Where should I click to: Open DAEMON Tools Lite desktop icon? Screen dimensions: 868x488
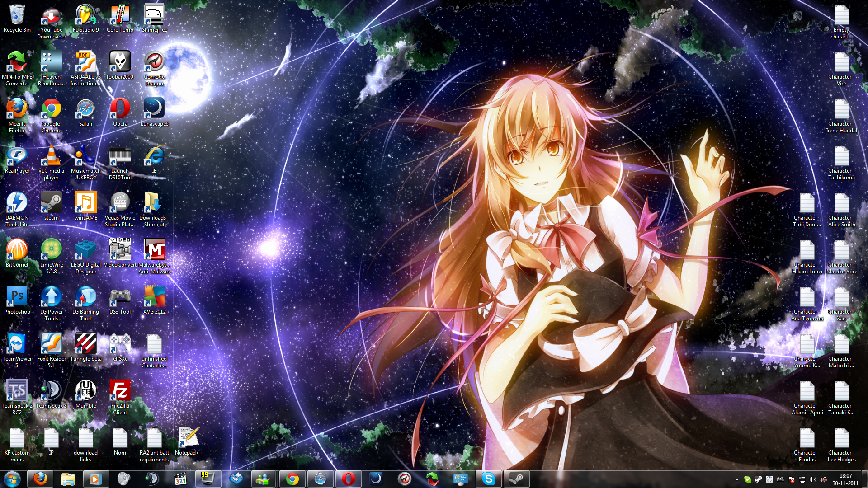pyautogui.click(x=17, y=209)
